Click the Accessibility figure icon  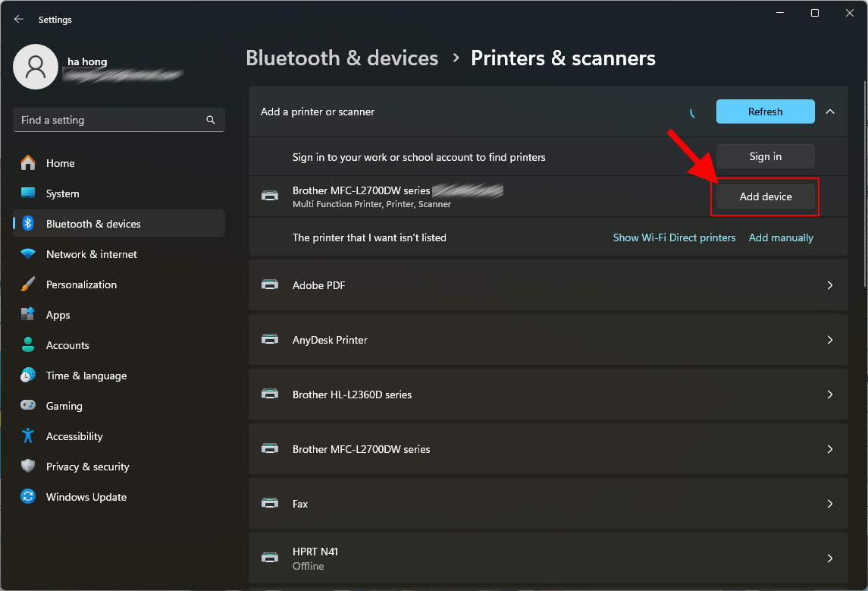[28, 436]
